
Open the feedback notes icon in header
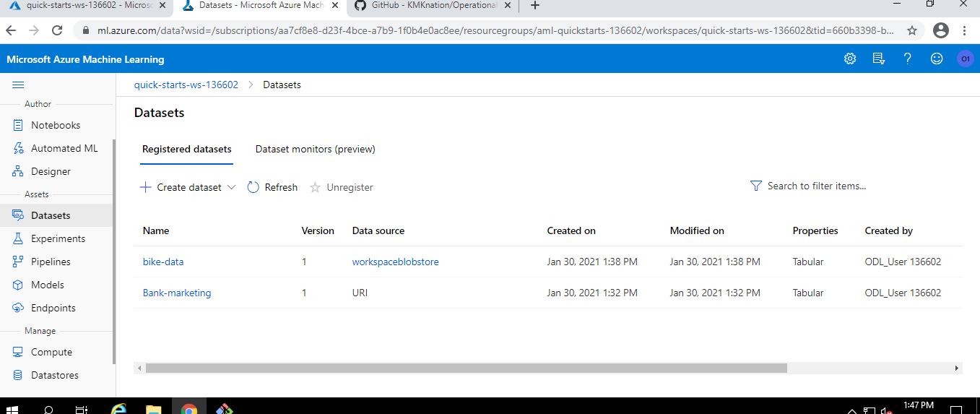pos(879,59)
